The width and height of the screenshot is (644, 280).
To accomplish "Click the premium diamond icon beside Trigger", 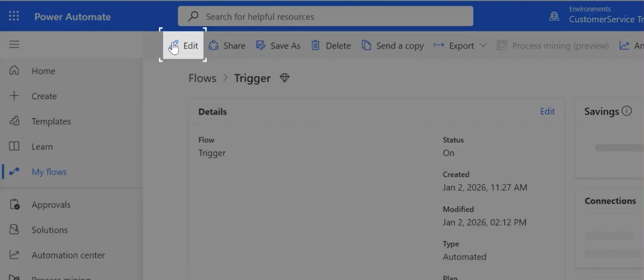I will click(x=285, y=78).
